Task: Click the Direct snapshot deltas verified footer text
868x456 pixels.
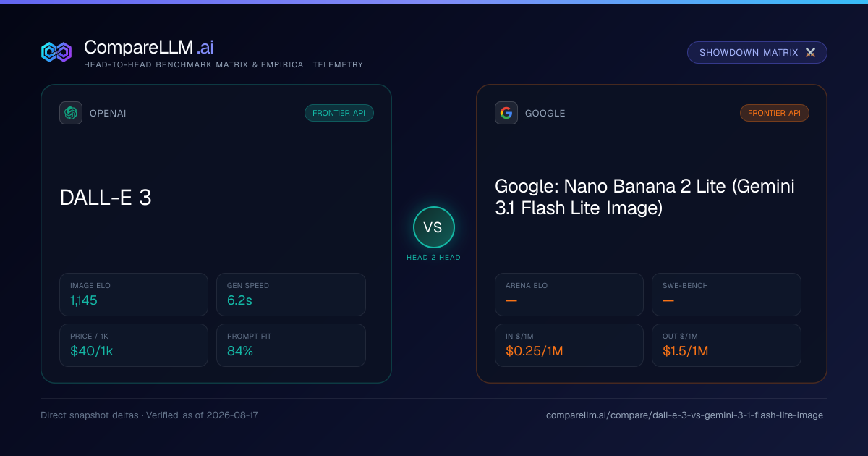Action: pos(150,415)
